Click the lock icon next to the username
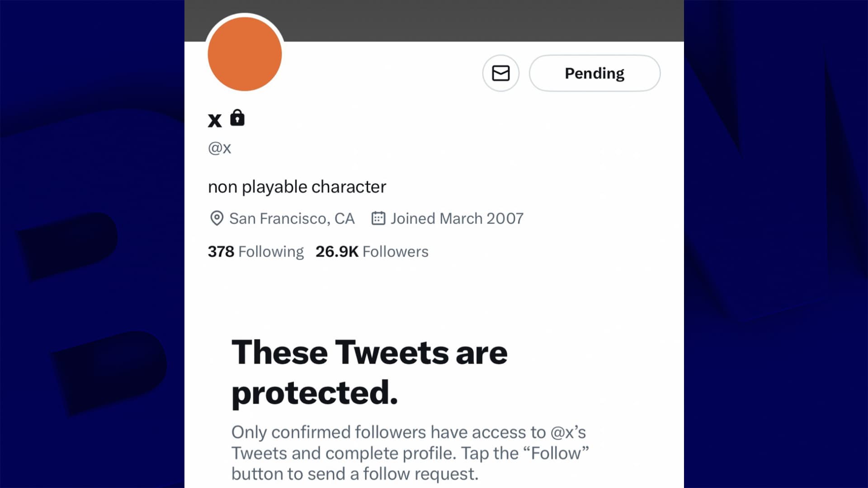868x488 pixels. [237, 118]
